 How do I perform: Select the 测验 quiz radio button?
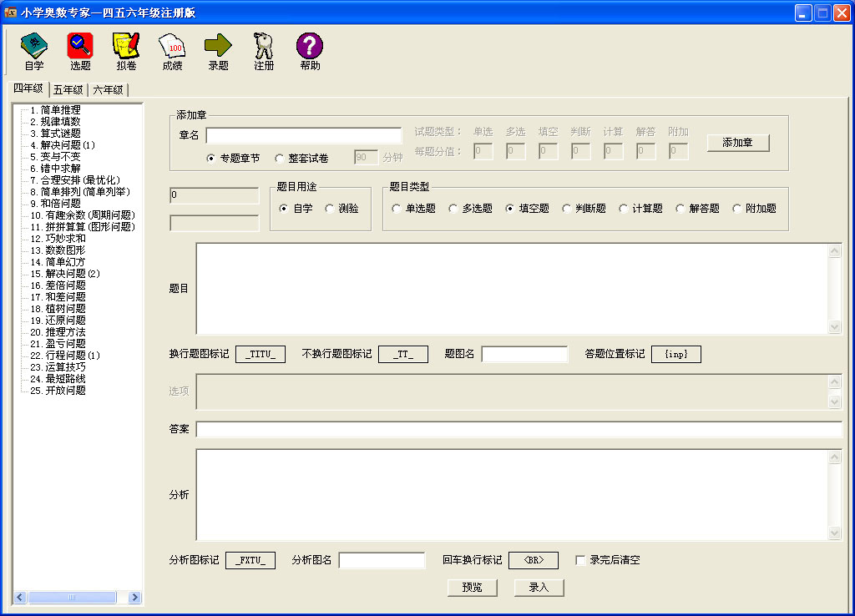[330, 209]
